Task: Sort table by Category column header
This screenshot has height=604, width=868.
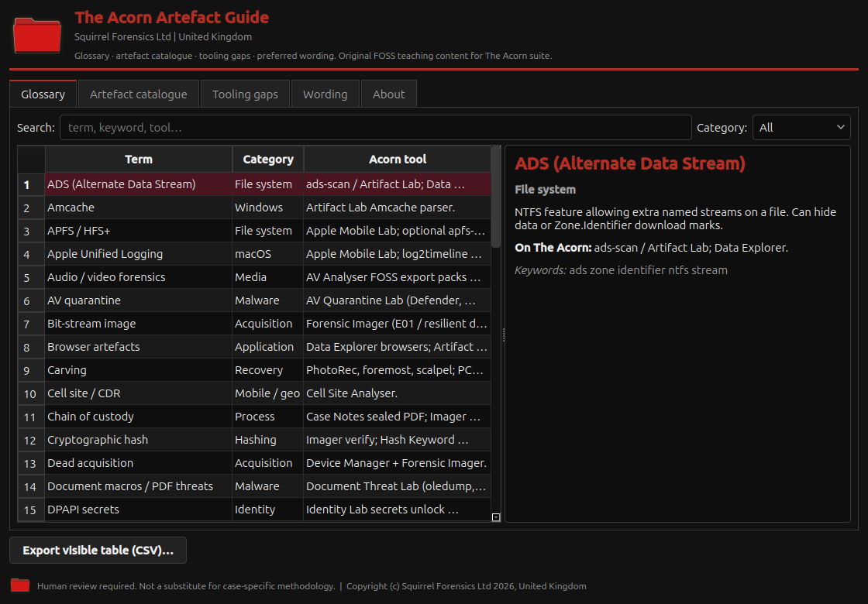Action: (x=268, y=160)
